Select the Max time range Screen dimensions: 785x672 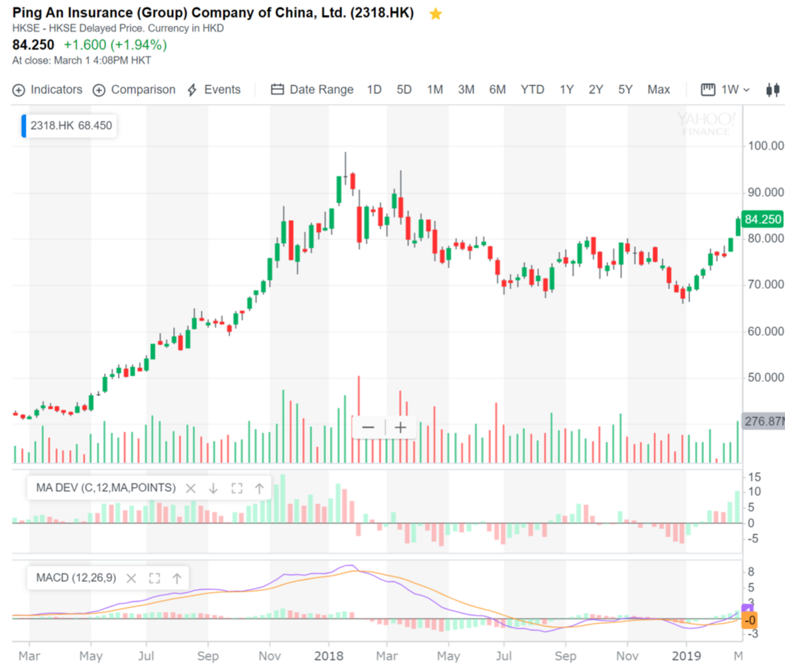coord(659,90)
